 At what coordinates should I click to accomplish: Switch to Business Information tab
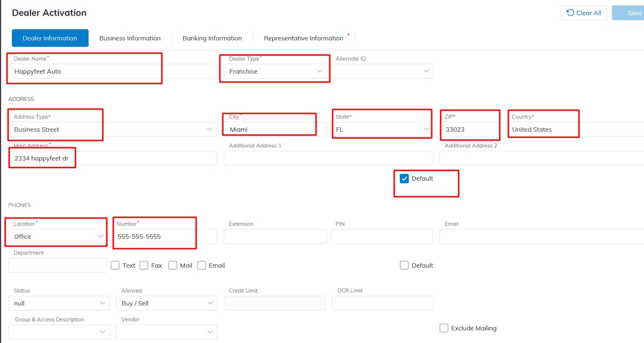click(130, 38)
